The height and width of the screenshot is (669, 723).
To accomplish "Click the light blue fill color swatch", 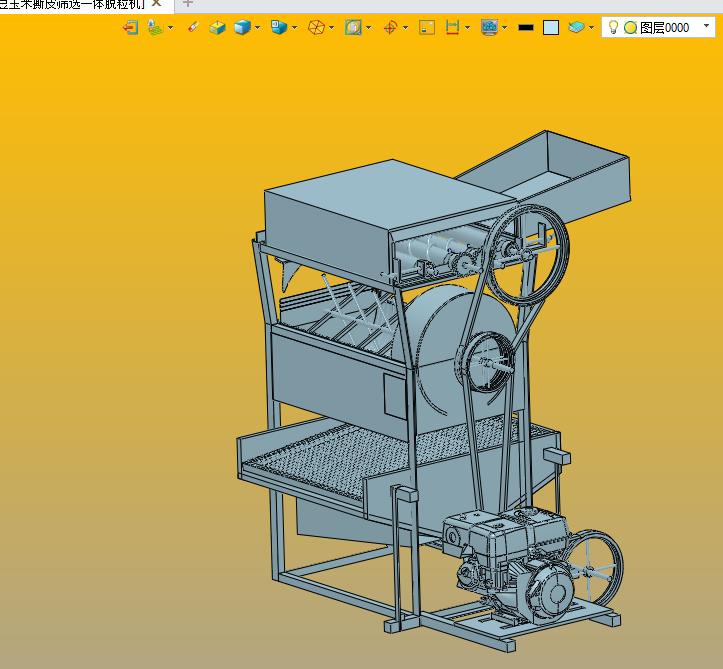I will tap(551, 28).
